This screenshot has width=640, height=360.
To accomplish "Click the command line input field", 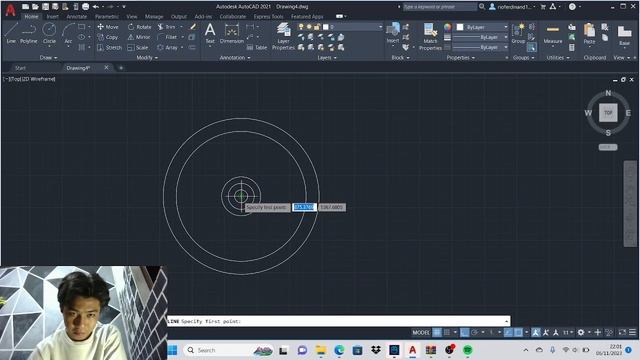I will 339,321.
